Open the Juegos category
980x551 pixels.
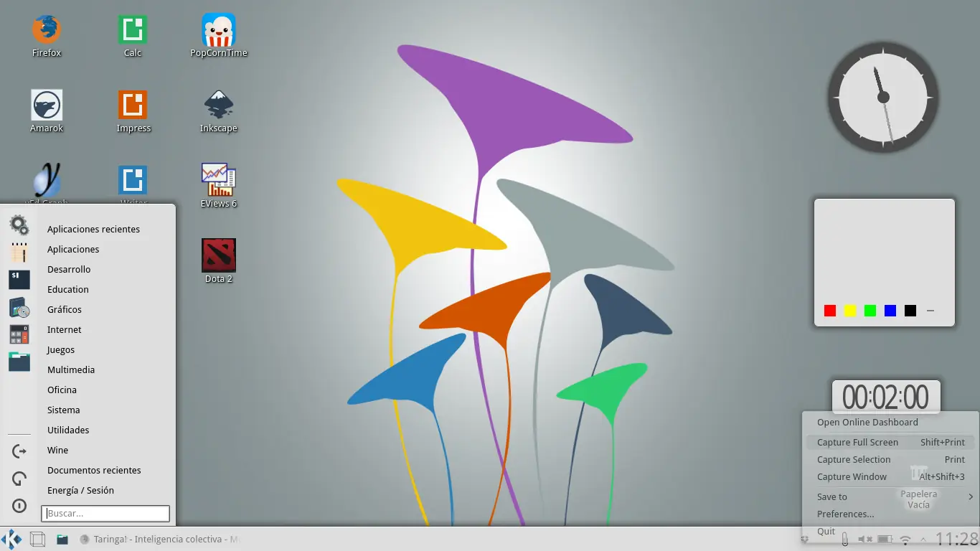[61, 349]
